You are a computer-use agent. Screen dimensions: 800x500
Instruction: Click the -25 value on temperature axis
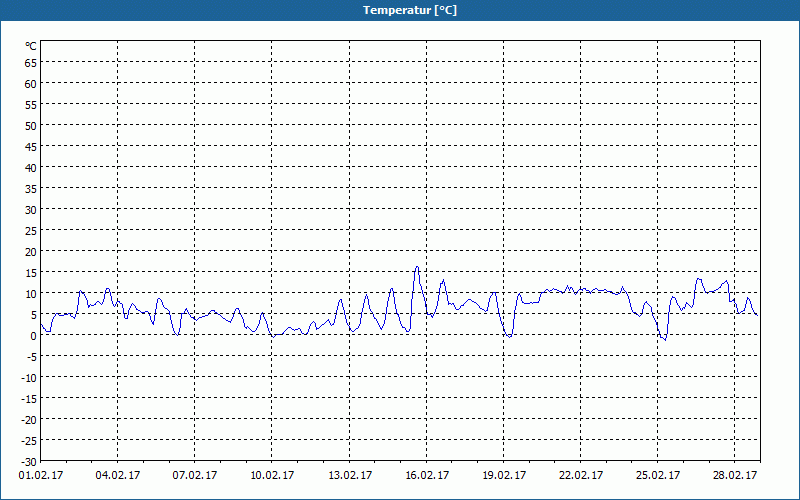[27, 441]
